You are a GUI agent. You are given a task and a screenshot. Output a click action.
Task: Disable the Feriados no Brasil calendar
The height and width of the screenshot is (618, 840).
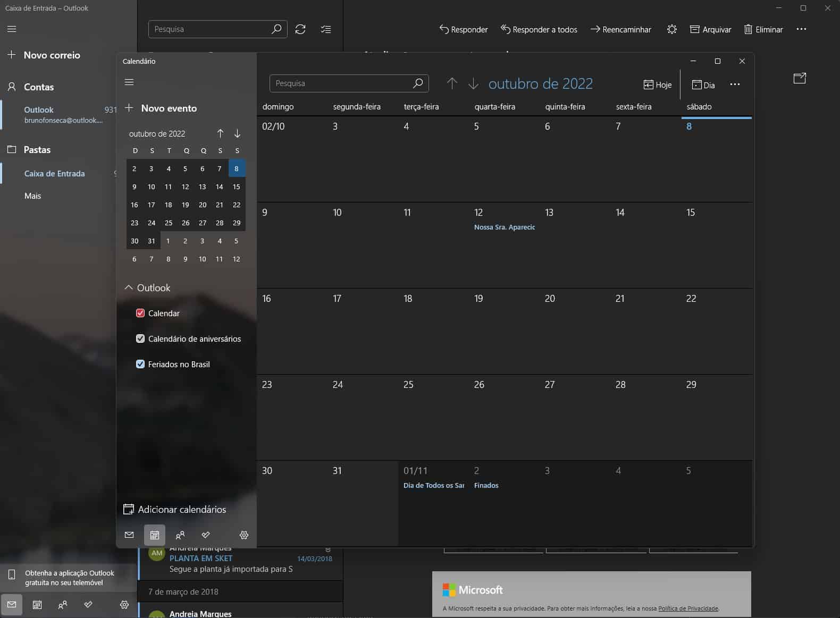coord(140,364)
